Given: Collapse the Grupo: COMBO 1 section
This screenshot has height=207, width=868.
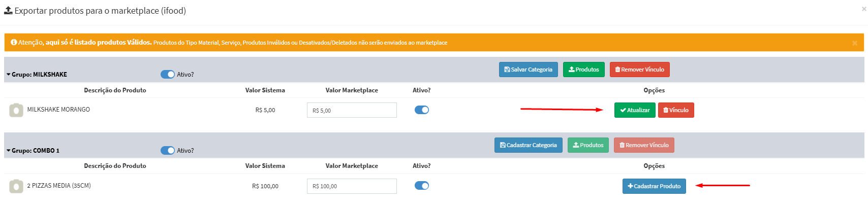Looking at the screenshot, I should [x=9, y=151].
